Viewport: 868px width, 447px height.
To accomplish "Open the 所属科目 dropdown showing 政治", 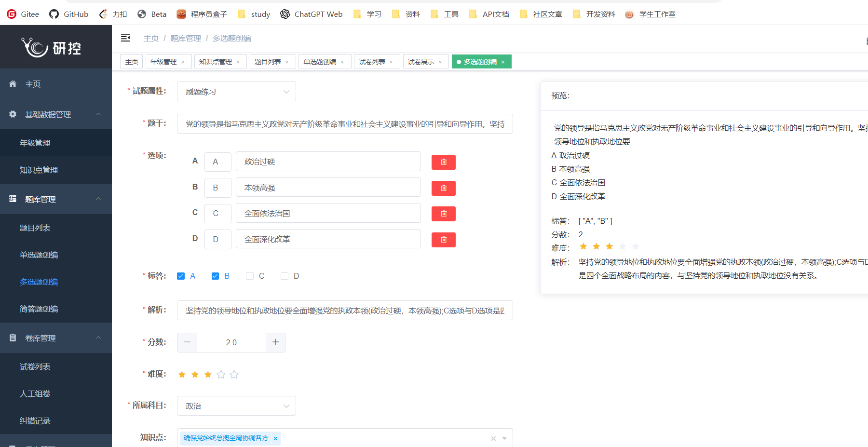I will point(236,406).
